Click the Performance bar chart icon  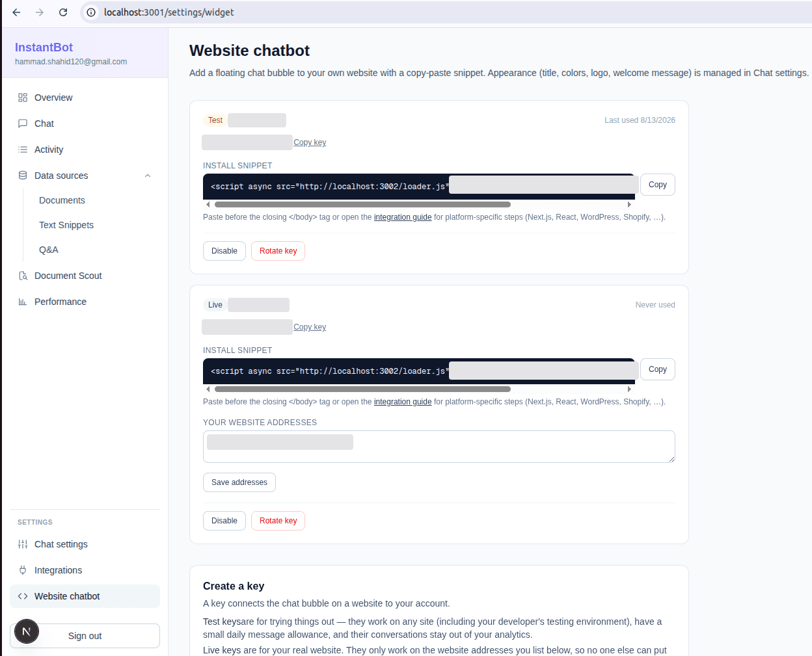[x=23, y=302]
